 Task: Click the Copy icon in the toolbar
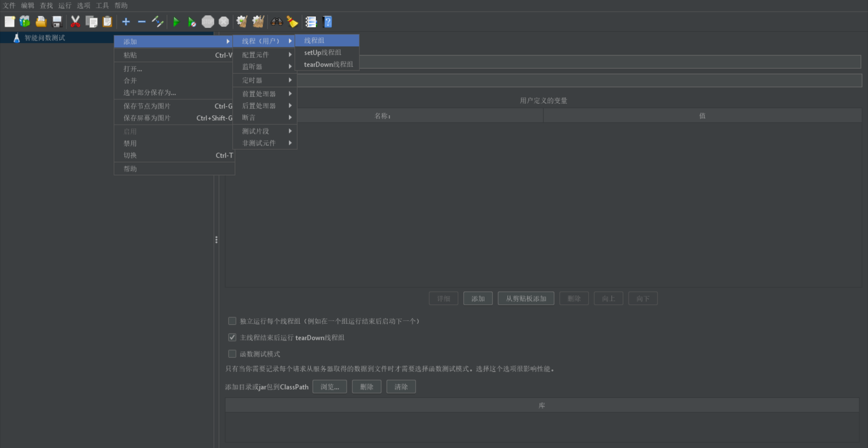tap(91, 22)
